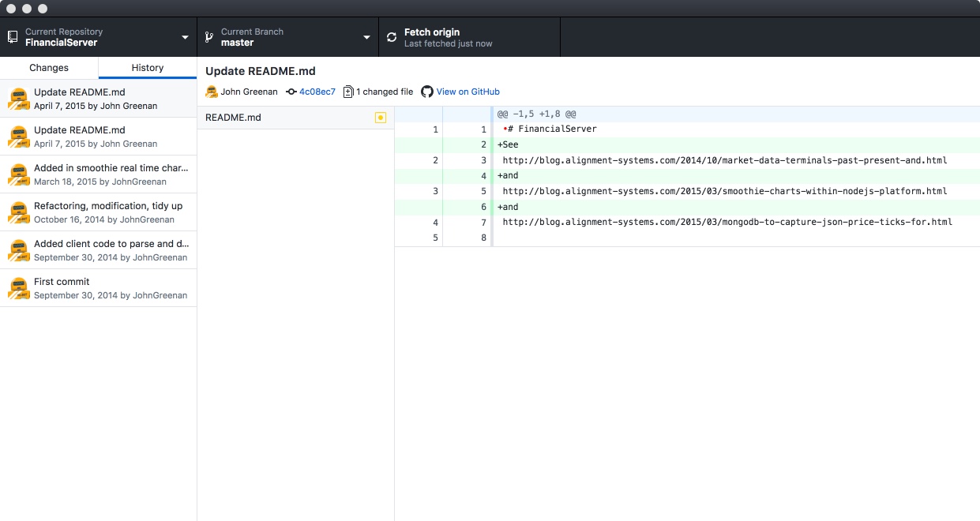980x521 pixels.
Task: Click the avatar on the smoothie commit row
Action: (19, 174)
